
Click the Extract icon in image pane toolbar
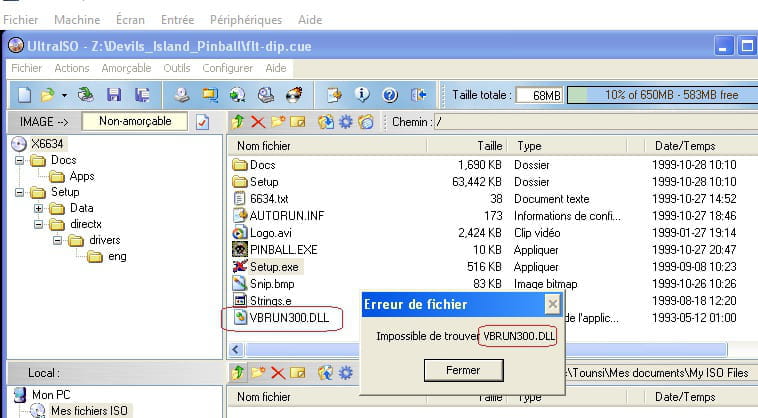[325, 122]
